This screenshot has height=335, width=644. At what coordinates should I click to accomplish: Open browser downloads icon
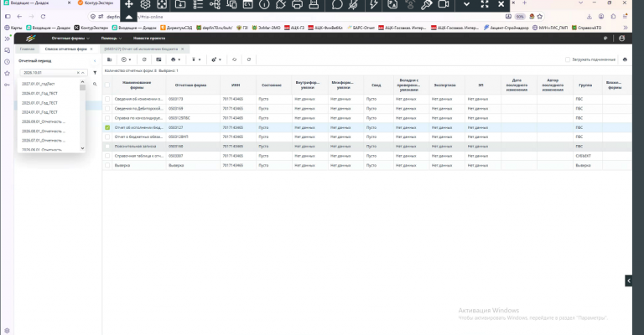pyautogui.click(x=589, y=17)
